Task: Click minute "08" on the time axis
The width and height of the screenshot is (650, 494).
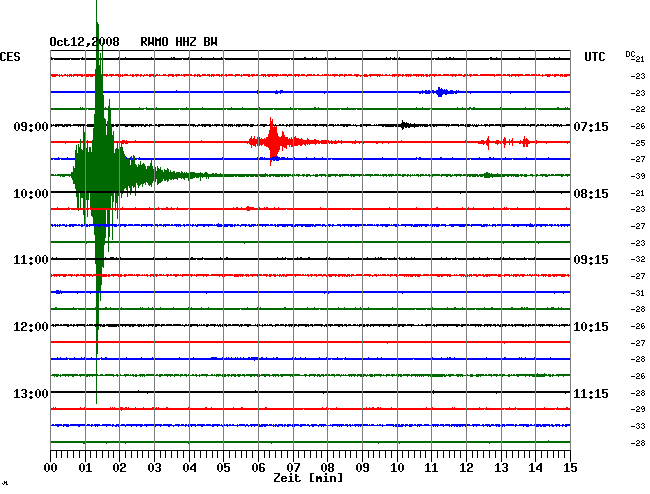Action: tap(327, 468)
